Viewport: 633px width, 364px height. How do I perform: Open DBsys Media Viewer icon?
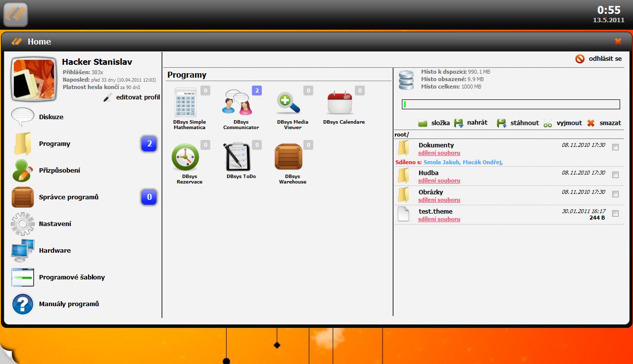(x=289, y=103)
